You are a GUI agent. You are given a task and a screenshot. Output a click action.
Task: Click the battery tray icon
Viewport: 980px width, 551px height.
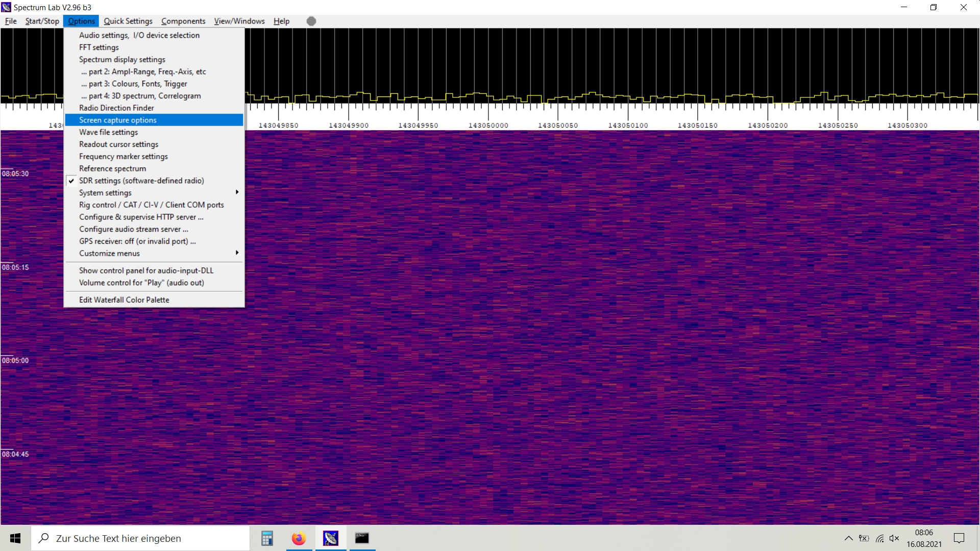pos(864,538)
